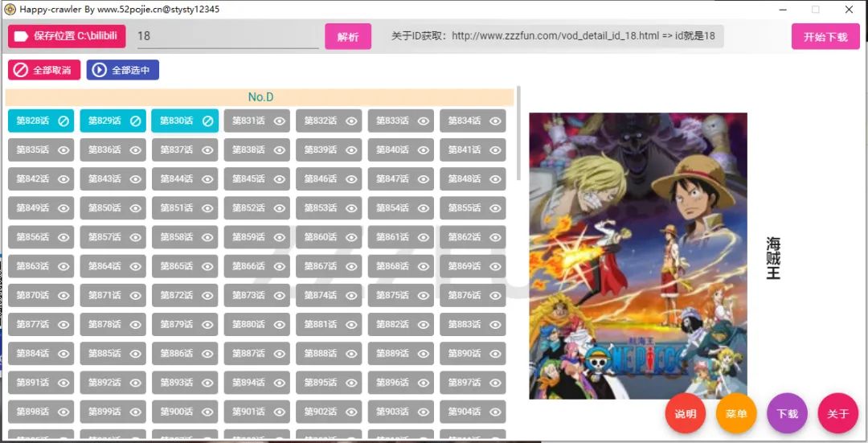The width and height of the screenshot is (868, 443).
Task: Click the ID hint text with zzzfun URL
Action: coord(553,36)
